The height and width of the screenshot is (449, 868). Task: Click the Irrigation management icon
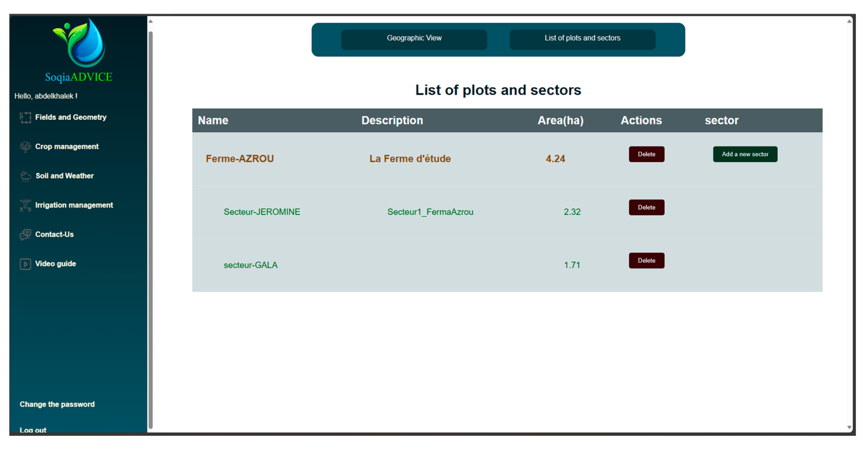25,205
